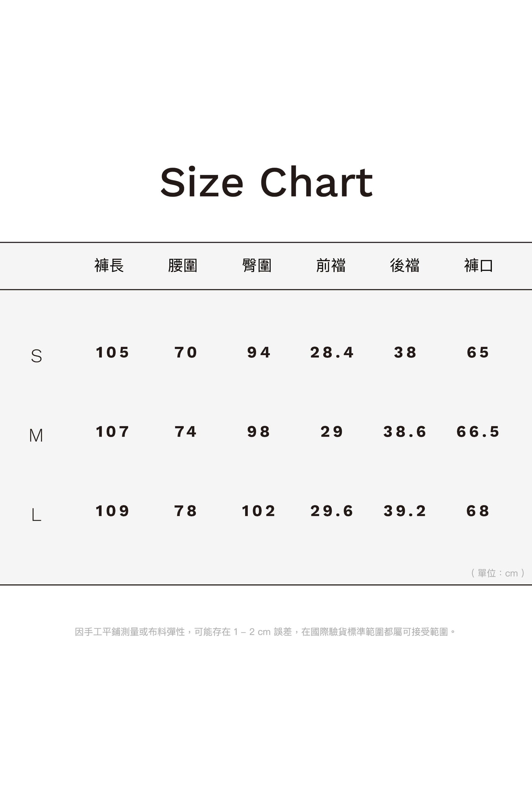Click the 腰圍 column header
532x798 pixels.
(x=183, y=265)
